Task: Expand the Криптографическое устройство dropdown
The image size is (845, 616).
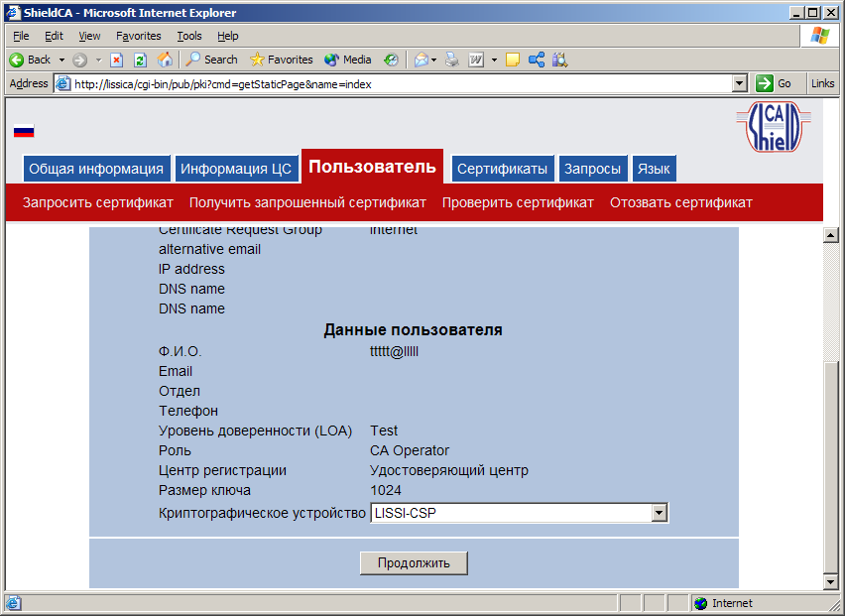Action: click(659, 513)
